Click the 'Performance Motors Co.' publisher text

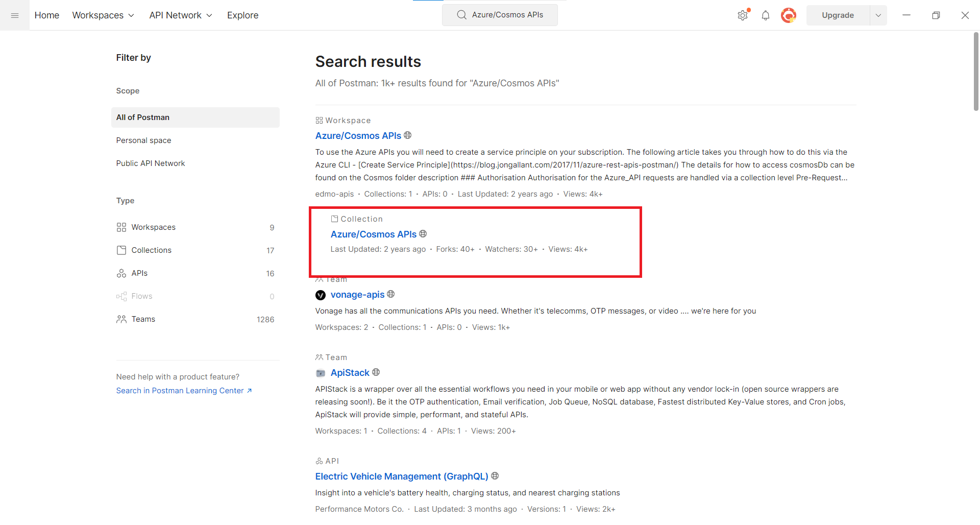point(359,509)
